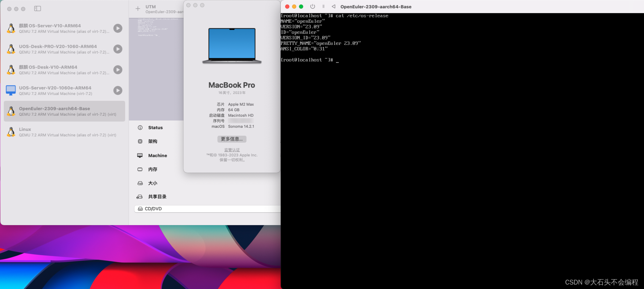Click the MacBook Pro laptop image

pos(232,46)
